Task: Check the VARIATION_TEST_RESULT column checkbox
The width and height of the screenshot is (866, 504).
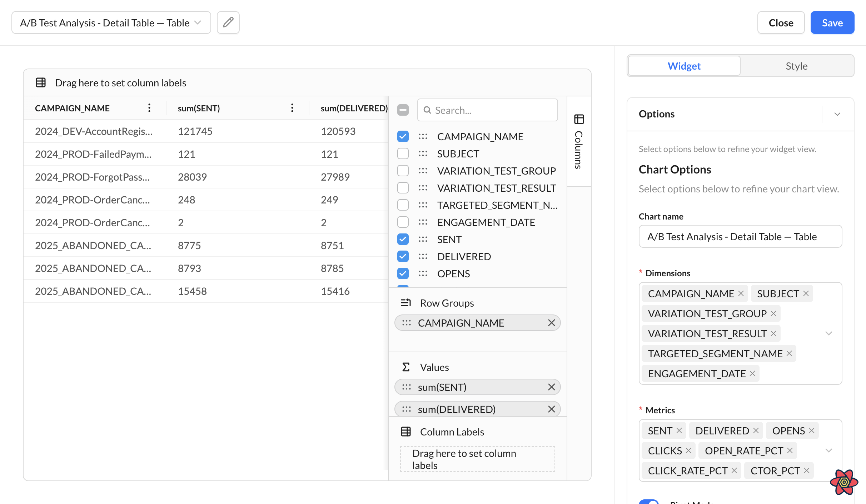Action: [x=403, y=188]
